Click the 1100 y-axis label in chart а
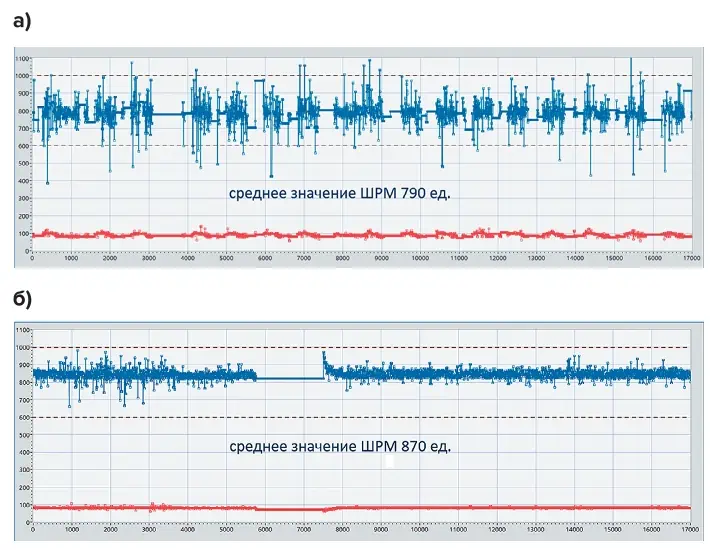714x550 pixels. tap(21, 59)
